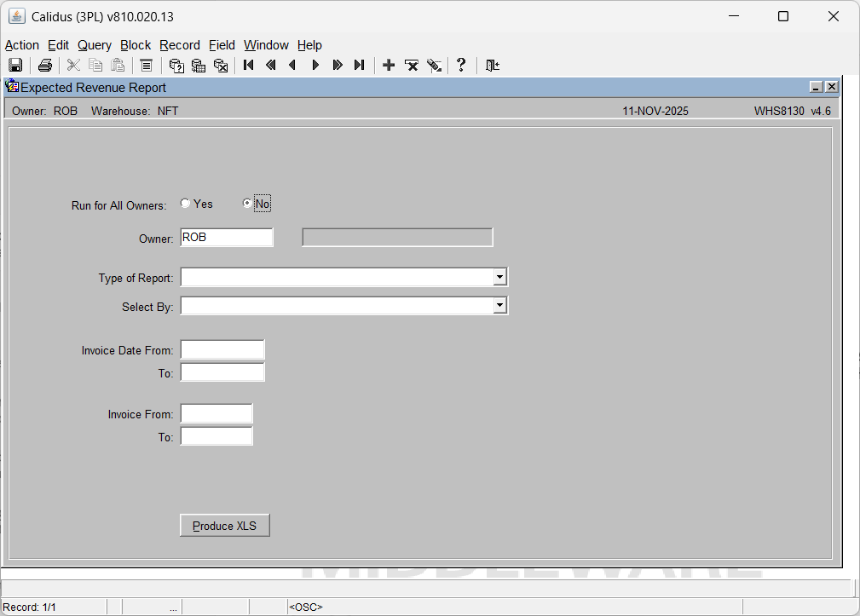This screenshot has width=860, height=616.
Task: Go to first record using toolbar arrow
Action: (249, 66)
